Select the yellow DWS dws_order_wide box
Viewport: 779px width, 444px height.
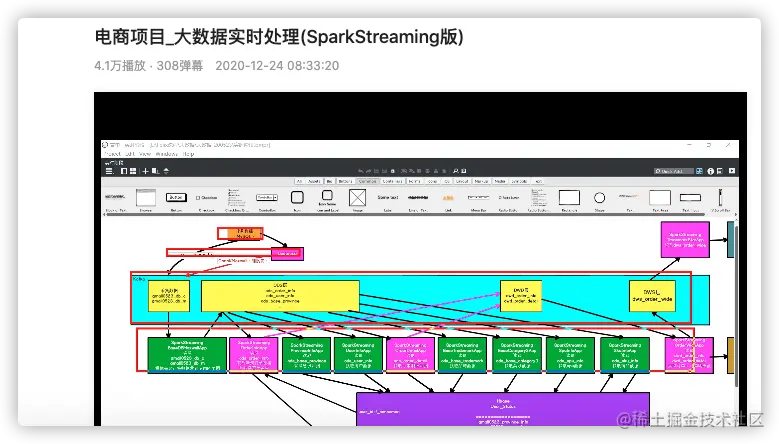point(652,296)
